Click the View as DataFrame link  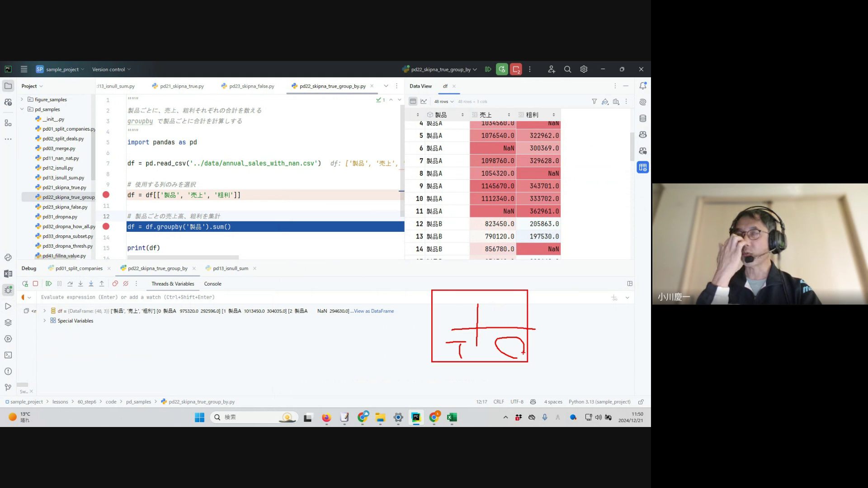[x=373, y=311]
